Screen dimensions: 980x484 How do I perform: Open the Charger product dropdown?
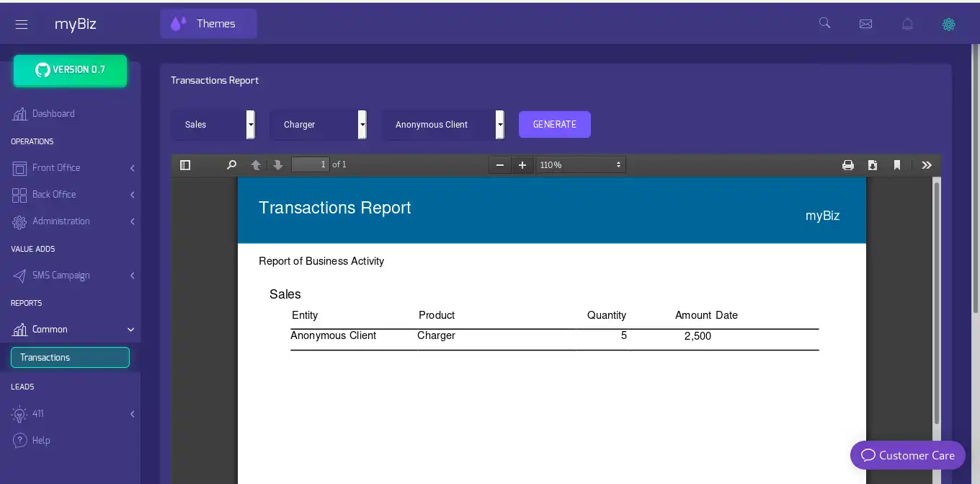318,125
